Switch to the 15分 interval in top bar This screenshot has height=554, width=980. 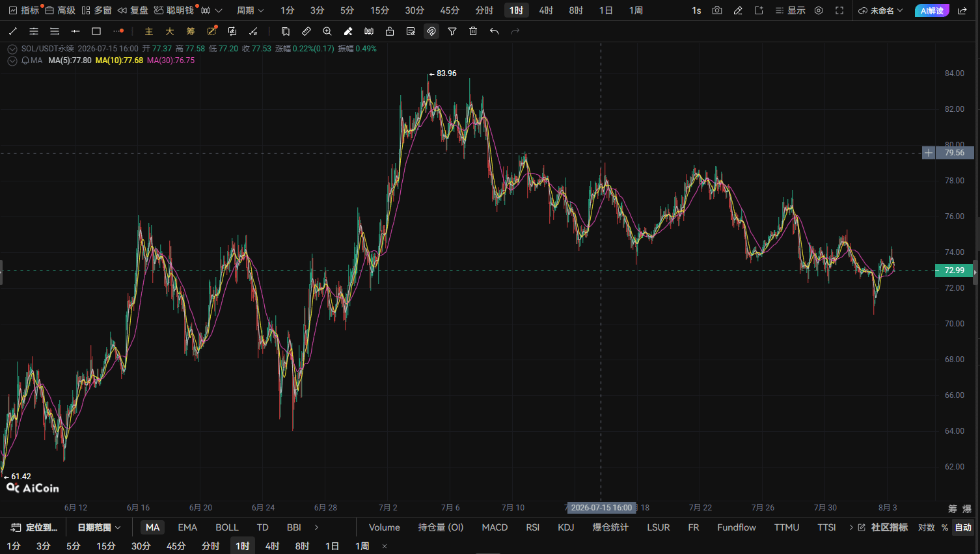tap(379, 10)
